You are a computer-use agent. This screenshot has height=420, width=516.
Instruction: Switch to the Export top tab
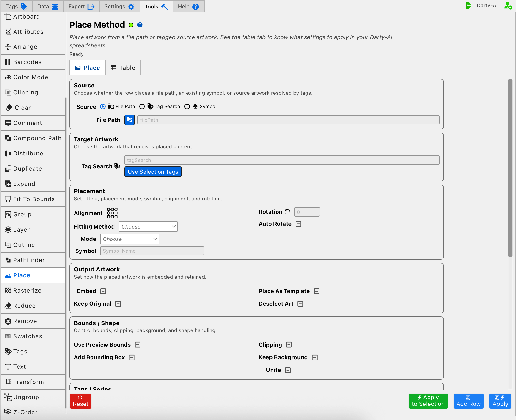82,6
